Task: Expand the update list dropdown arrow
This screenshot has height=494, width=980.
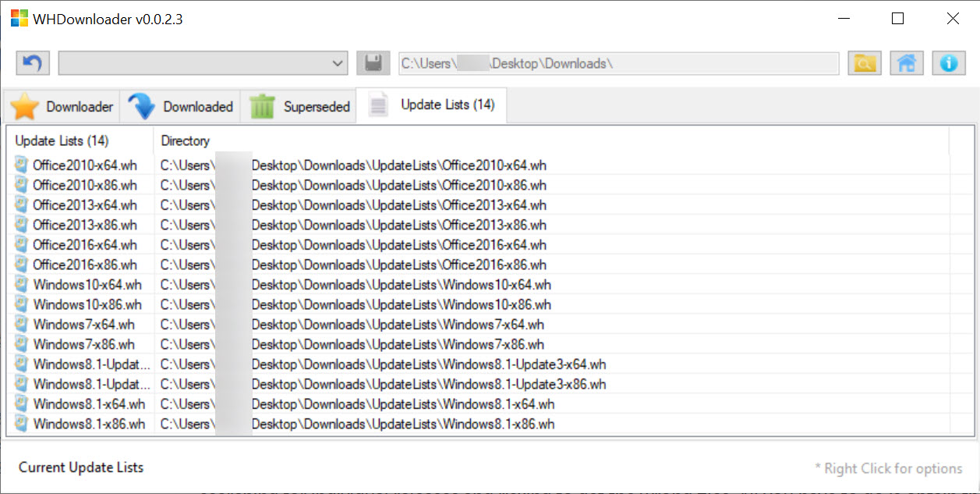Action: click(x=338, y=63)
